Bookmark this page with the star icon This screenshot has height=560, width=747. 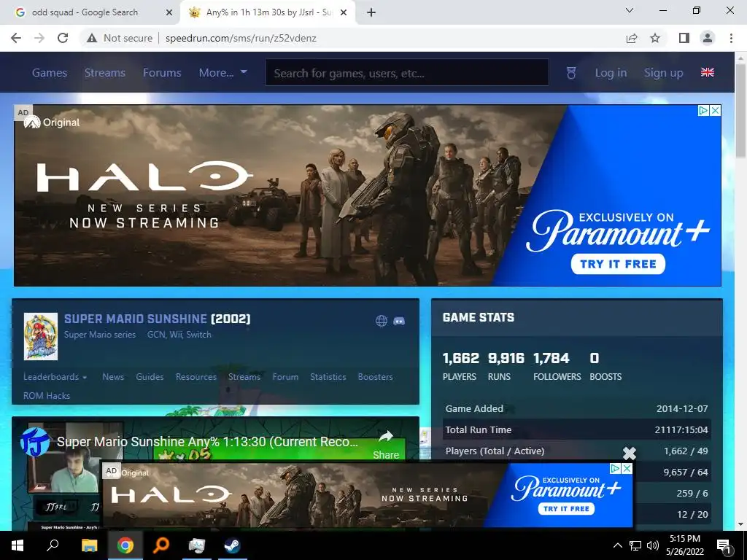[655, 38]
